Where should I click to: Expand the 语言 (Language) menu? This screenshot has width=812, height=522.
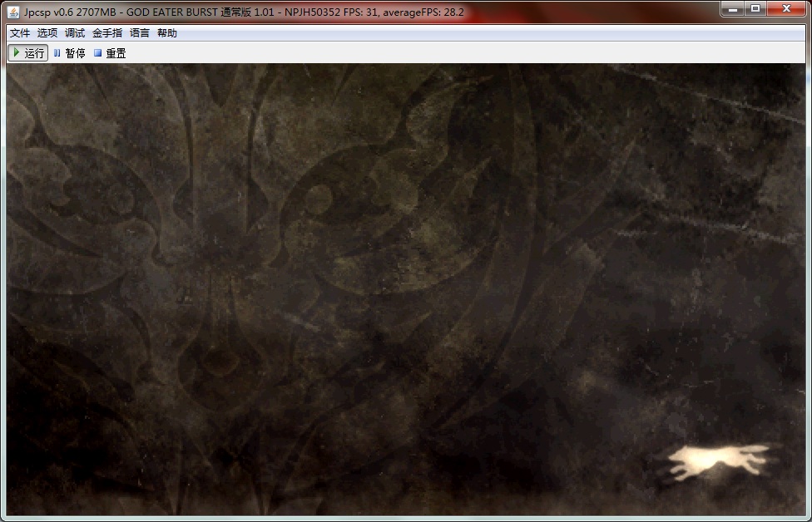(x=140, y=33)
